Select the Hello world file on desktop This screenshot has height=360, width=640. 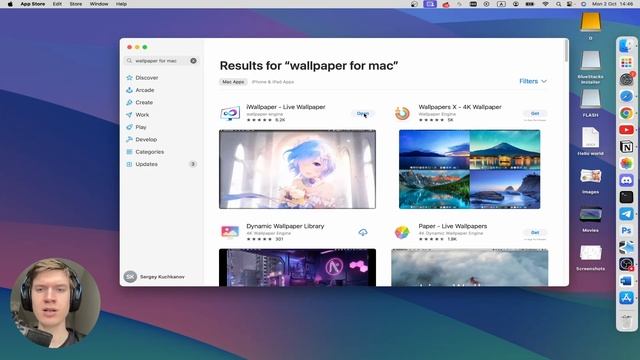point(590,141)
